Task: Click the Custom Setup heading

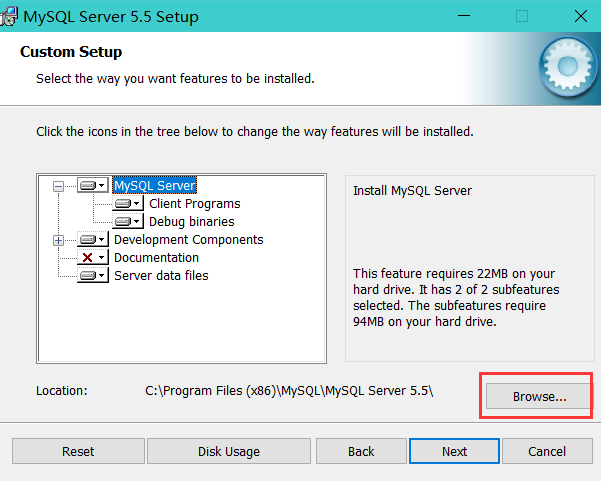Action: click(x=71, y=52)
